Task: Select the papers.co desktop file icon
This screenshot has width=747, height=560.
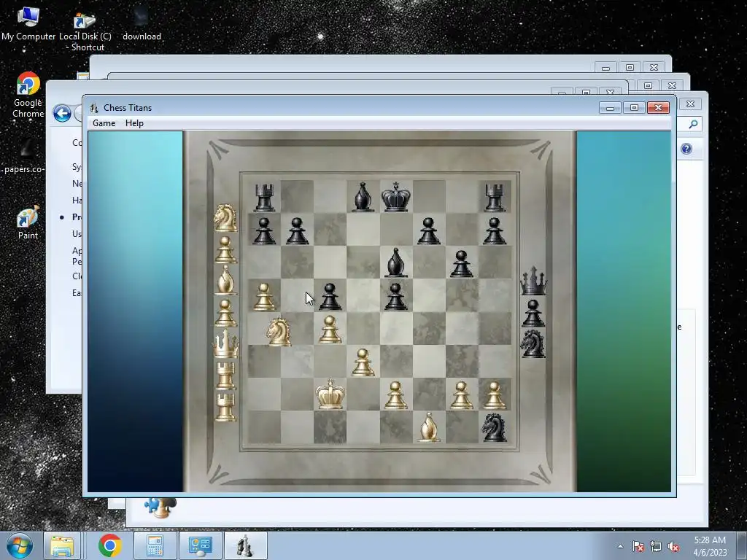Action: [x=24, y=156]
